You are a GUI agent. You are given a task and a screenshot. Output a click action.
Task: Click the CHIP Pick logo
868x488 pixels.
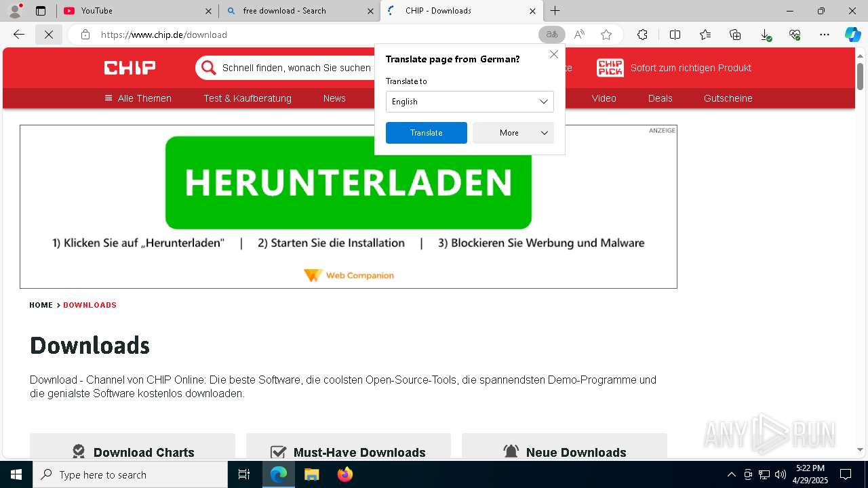click(x=610, y=68)
